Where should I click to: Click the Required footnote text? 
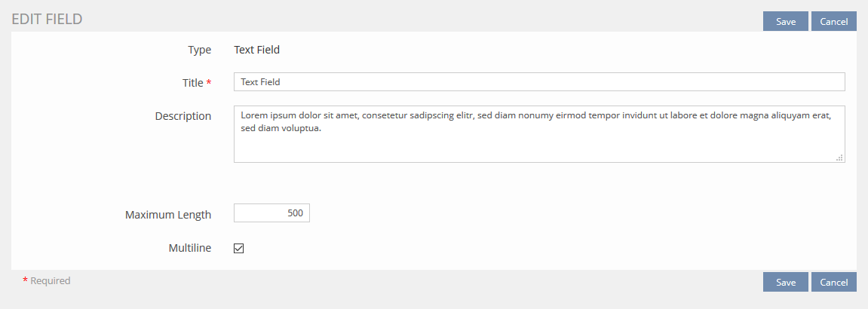pos(51,280)
